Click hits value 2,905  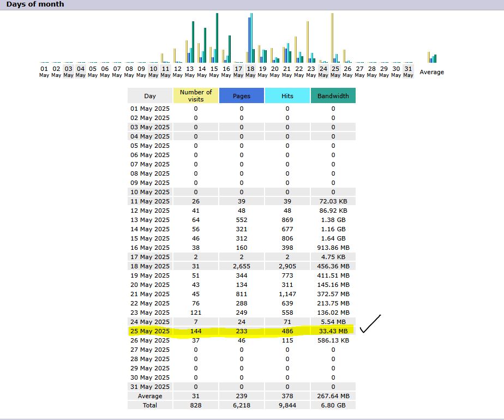tap(287, 266)
